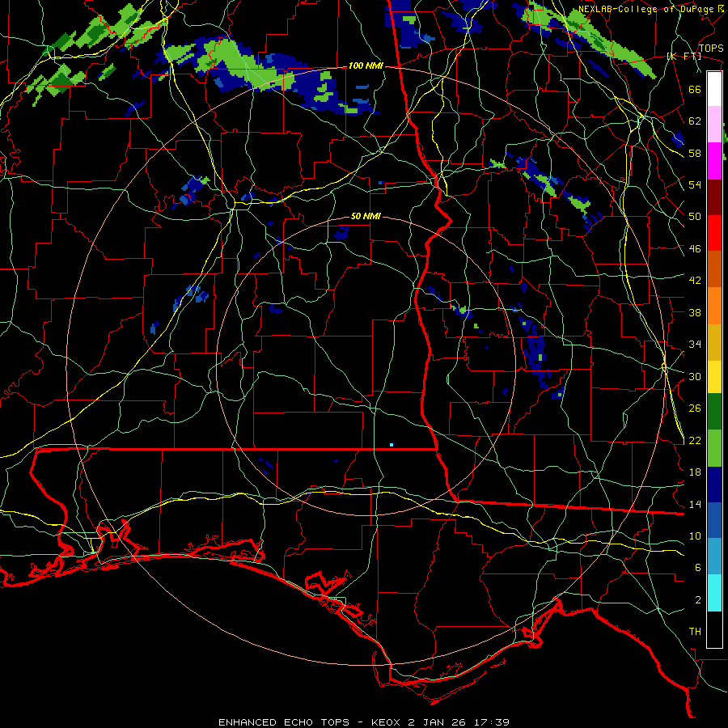Pick the 34 legend value
Screen dimensions: 728x728
click(695, 345)
